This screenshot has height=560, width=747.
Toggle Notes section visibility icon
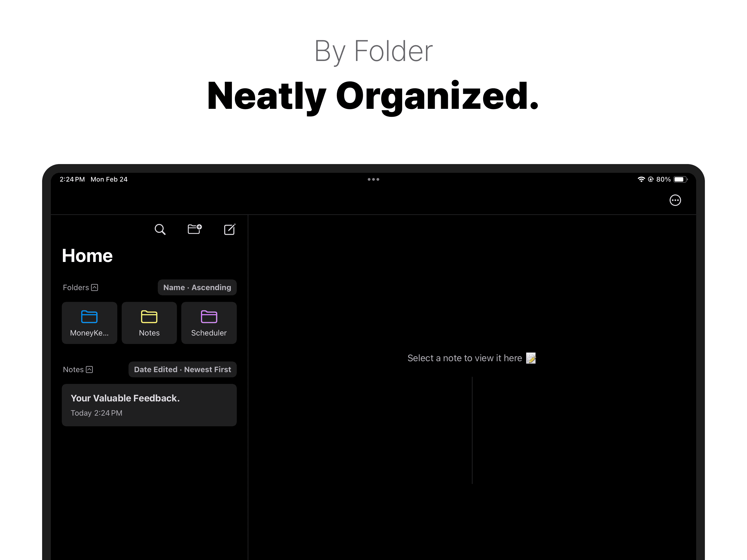89,369
